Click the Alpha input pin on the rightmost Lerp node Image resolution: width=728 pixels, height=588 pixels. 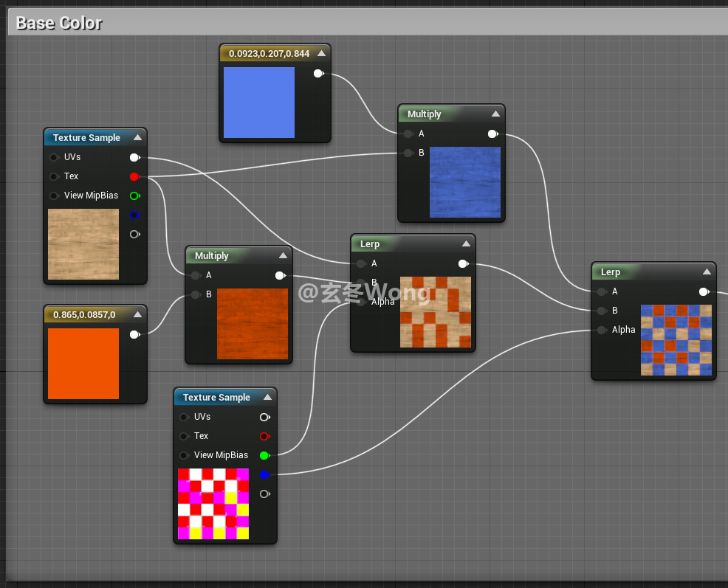coord(602,330)
